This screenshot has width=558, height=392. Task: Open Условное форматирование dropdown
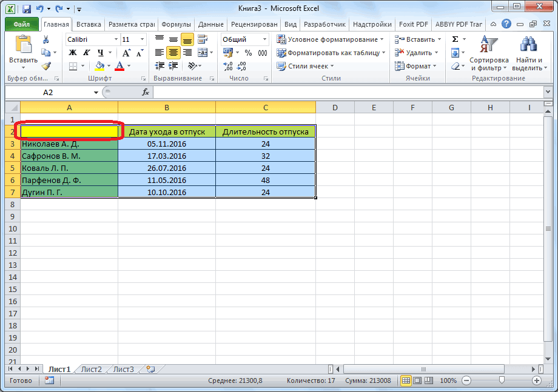pos(331,39)
